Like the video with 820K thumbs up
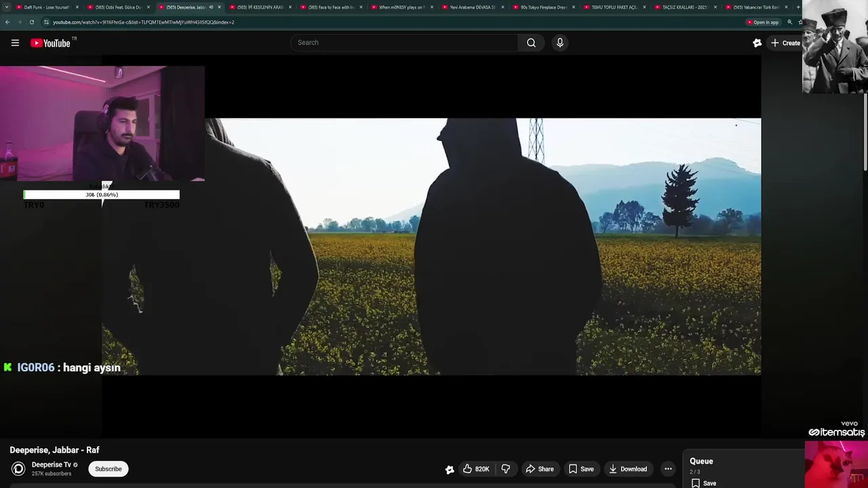 click(475, 469)
